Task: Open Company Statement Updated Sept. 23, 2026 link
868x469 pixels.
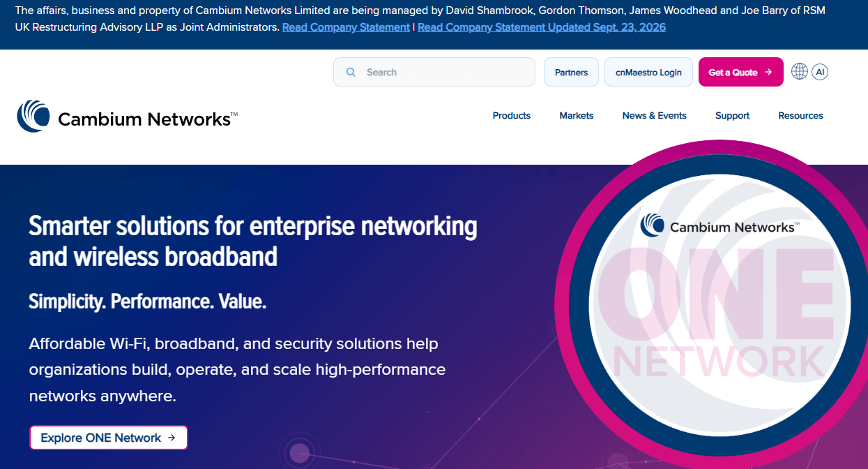Action: click(x=542, y=27)
